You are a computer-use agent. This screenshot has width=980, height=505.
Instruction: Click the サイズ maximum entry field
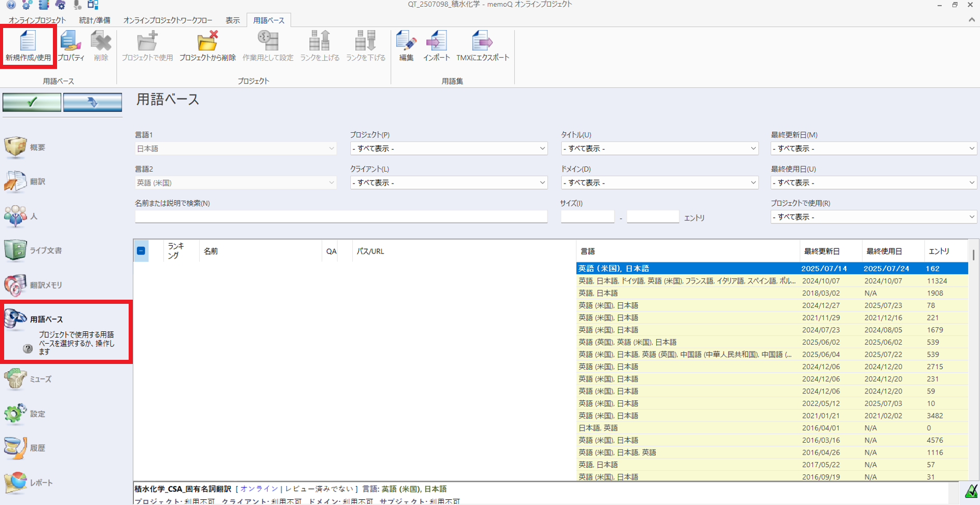coord(653,217)
